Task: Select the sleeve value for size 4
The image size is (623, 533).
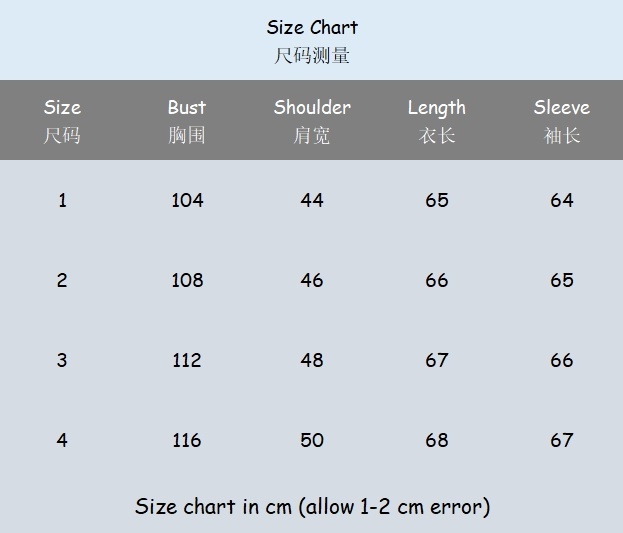Action: [562, 440]
